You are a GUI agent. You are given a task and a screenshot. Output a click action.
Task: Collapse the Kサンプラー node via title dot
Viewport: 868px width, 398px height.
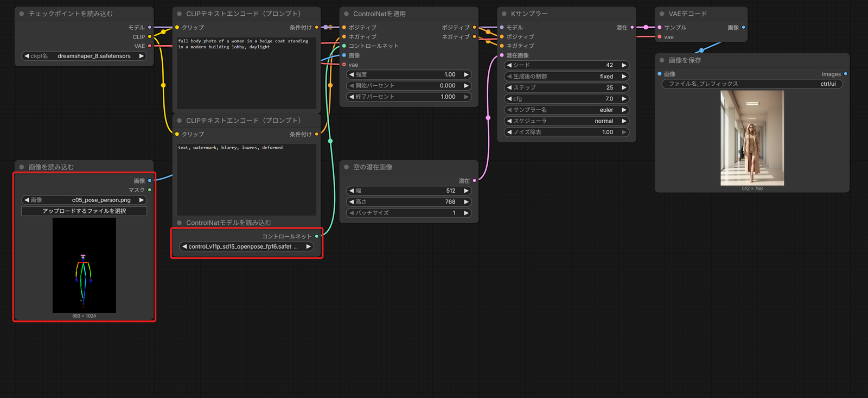point(504,14)
